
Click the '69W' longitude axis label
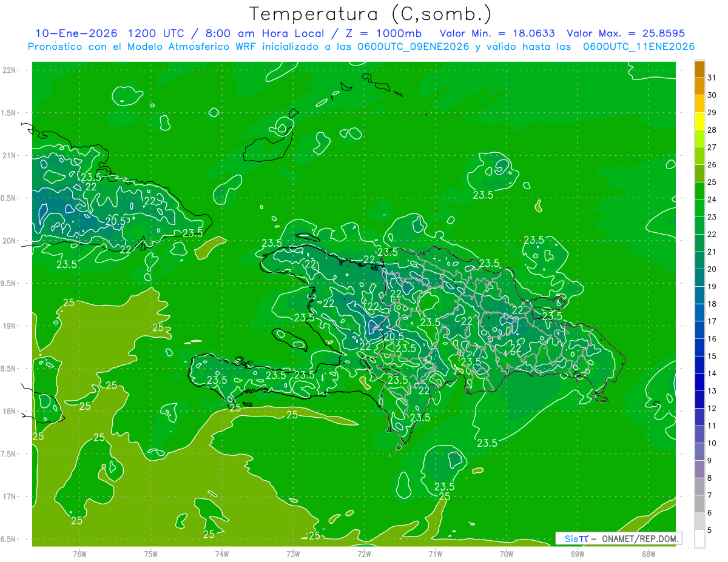577,554
